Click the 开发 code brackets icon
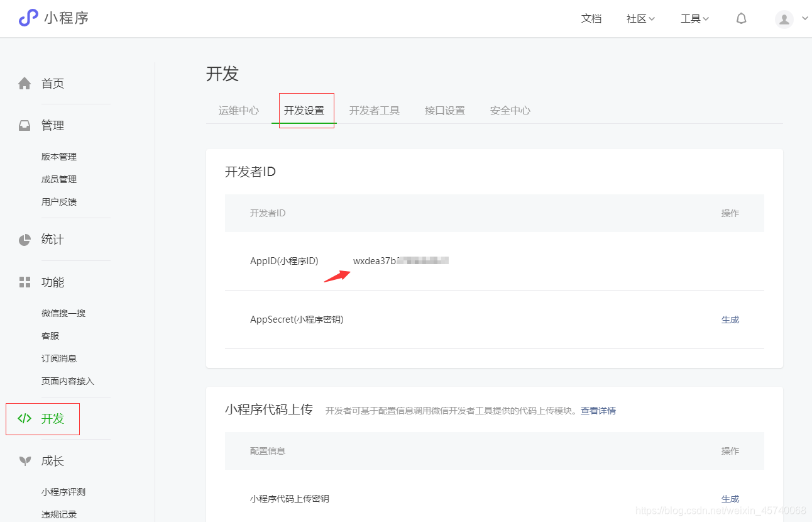The width and height of the screenshot is (812, 522). (25, 418)
